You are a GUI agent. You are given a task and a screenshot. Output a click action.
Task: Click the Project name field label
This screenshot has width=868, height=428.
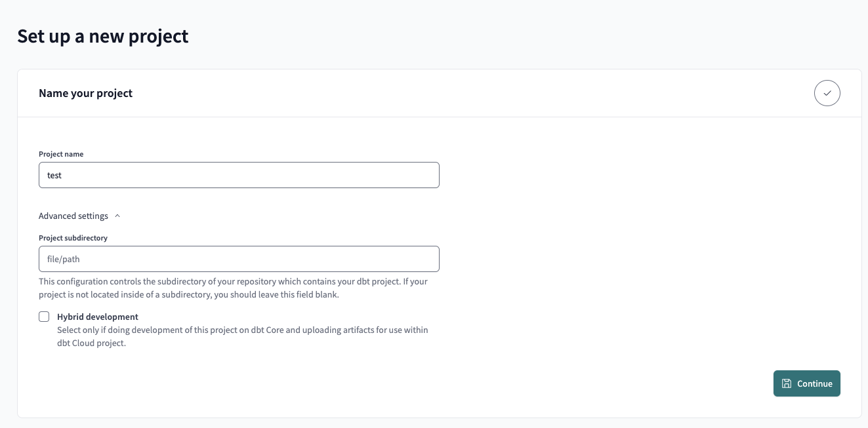(x=61, y=154)
